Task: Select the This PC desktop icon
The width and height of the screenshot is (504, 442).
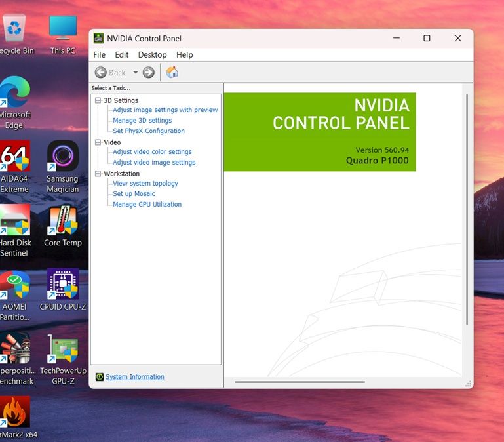Action: pyautogui.click(x=63, y=34)
